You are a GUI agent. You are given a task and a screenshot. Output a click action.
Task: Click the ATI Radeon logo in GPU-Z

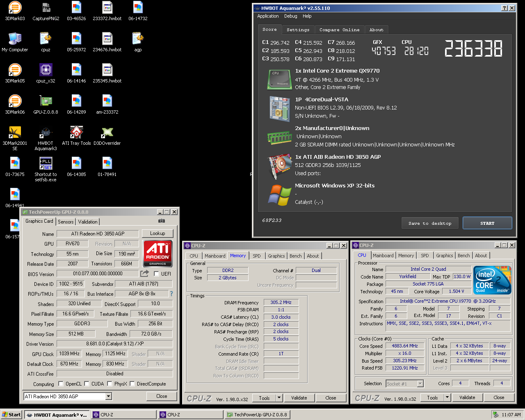coord(158,253)
